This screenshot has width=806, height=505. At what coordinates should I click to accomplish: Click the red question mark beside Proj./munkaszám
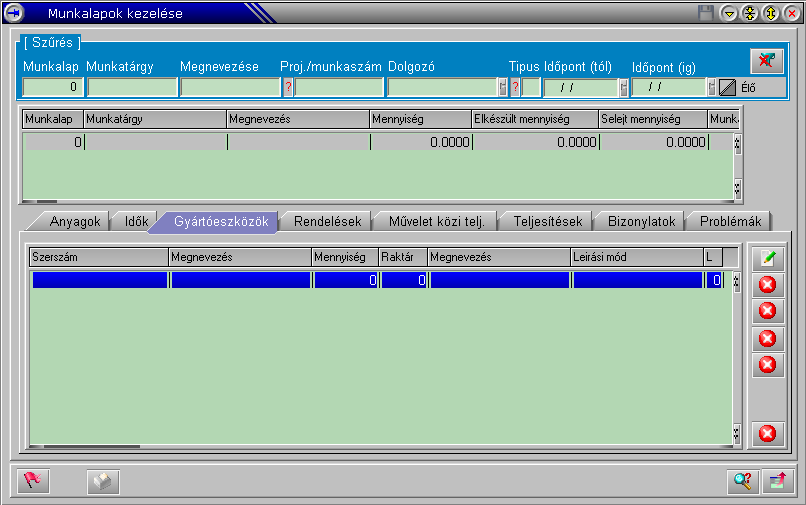point(288,87)
